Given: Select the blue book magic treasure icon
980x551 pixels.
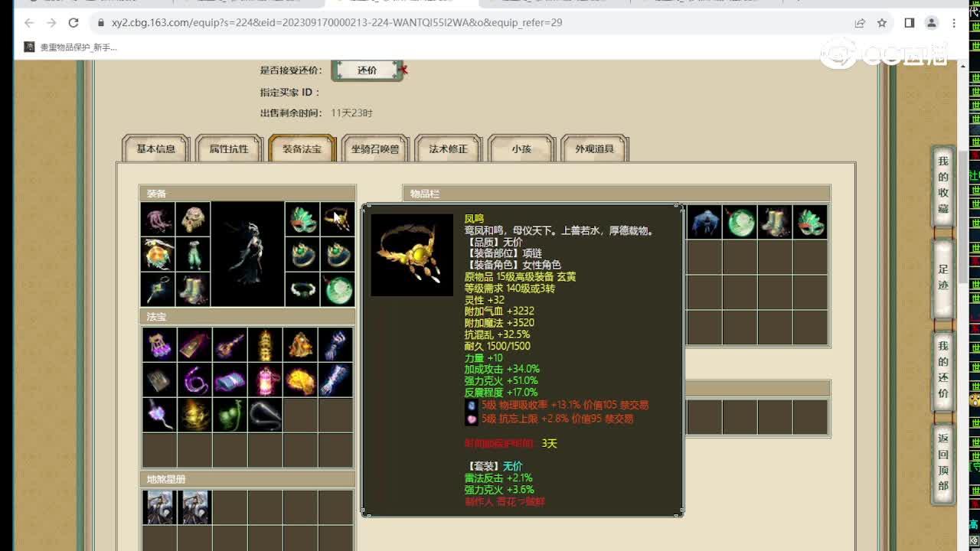Looking at the screenshot, I should [230, 380].
